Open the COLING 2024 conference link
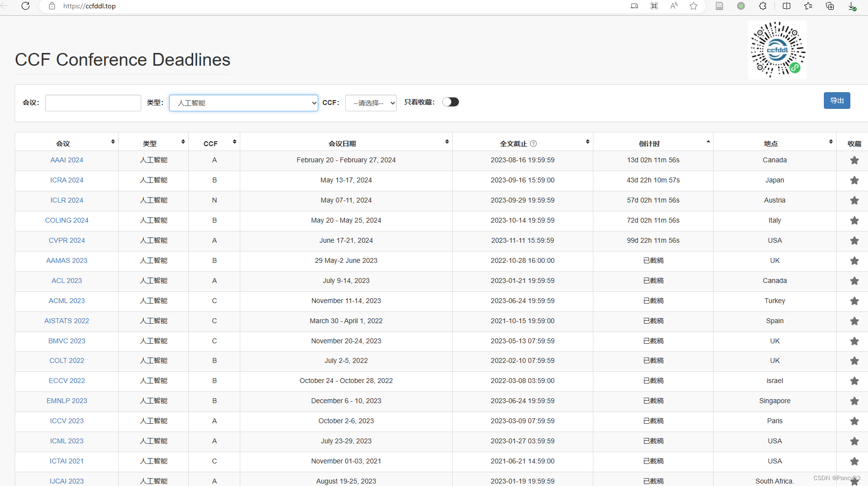This screenshot has height=486, width=868. pos(67,220)
